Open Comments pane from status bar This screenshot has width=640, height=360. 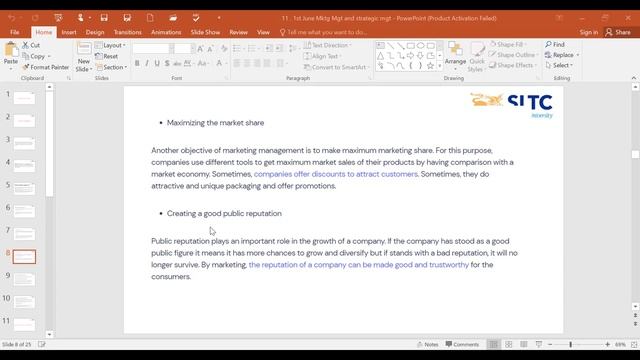click(462, 344)
